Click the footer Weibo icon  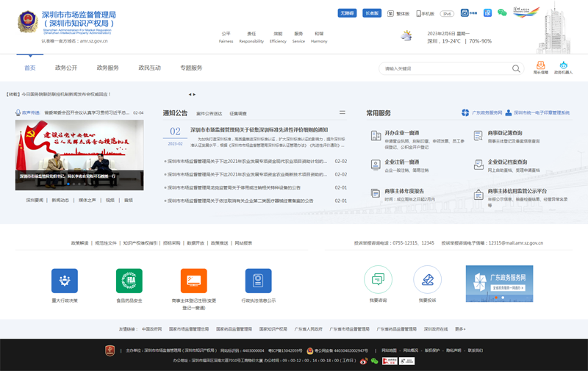pos(364,361)
